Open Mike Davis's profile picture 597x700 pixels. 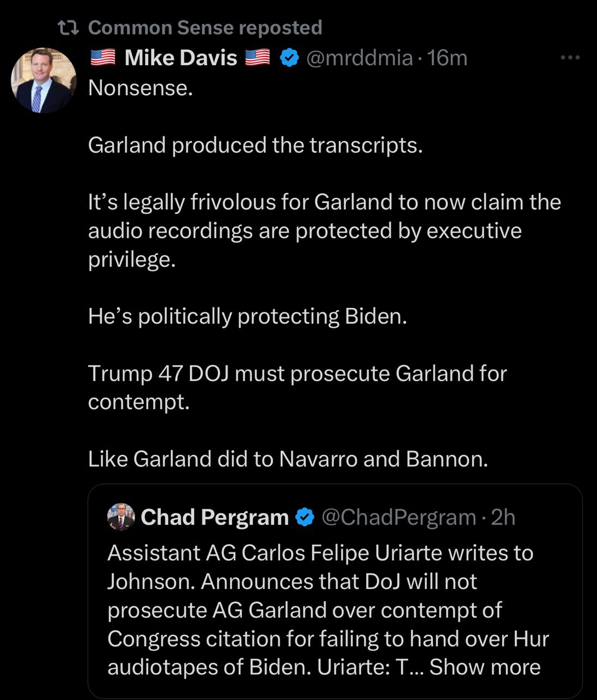point(44,81)
